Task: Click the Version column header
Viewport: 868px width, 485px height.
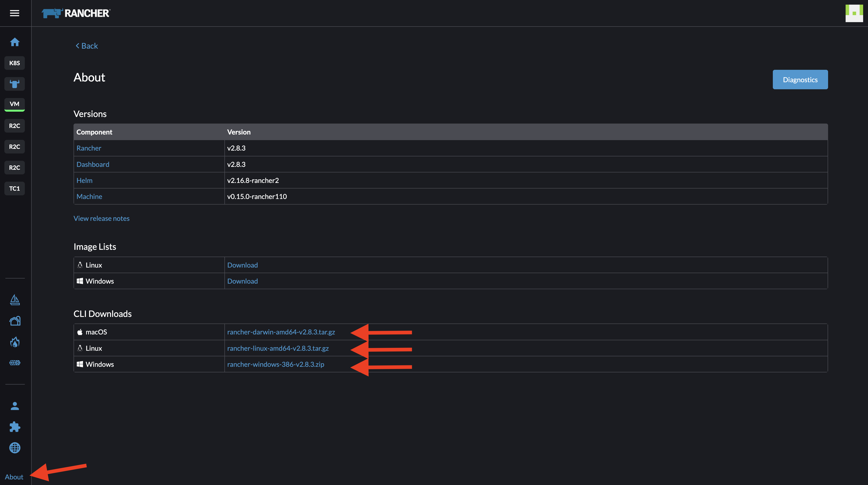Action: coord(239,132)
